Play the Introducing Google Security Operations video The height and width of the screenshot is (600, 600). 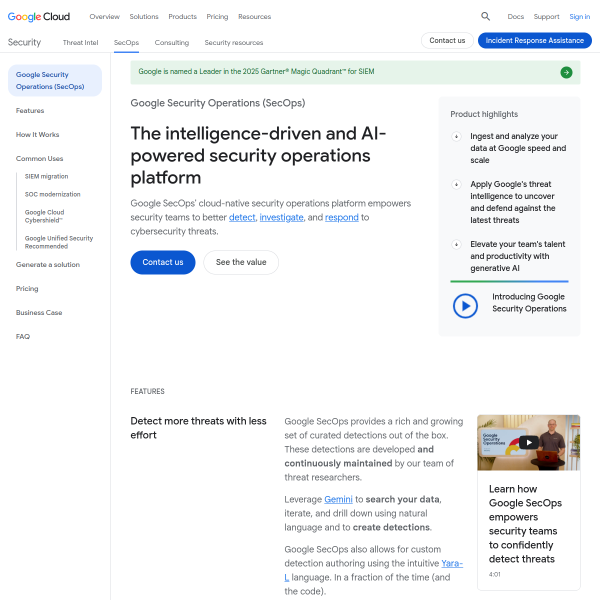(x=465, y=306)
